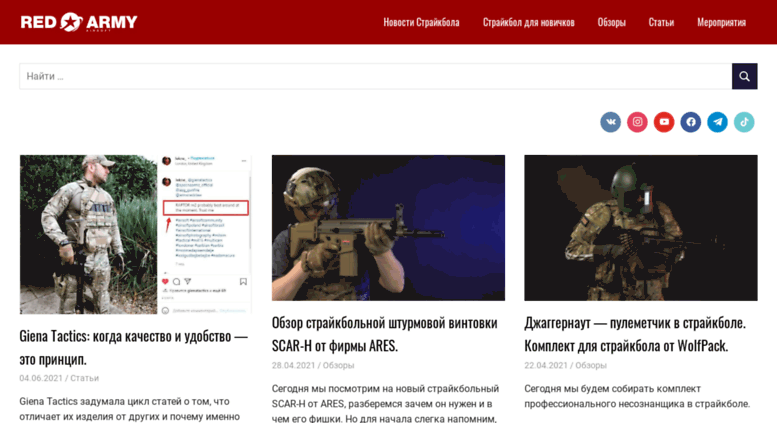Open Страйкбол для новичков menu item
777x423 pixels.
pyautogui.click(x=529, y=22)
